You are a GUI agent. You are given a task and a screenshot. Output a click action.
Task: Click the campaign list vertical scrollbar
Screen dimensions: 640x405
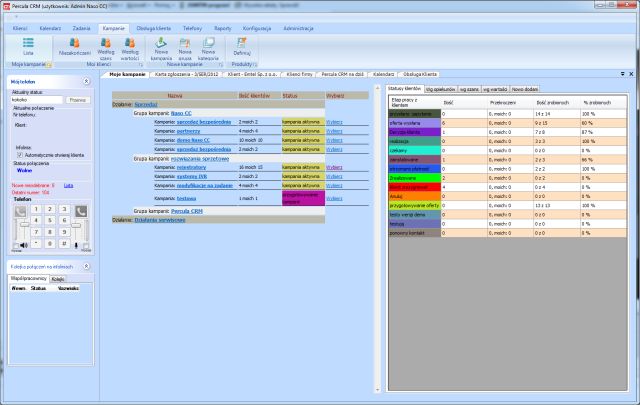pyautogui.click(x=378, y=239)
